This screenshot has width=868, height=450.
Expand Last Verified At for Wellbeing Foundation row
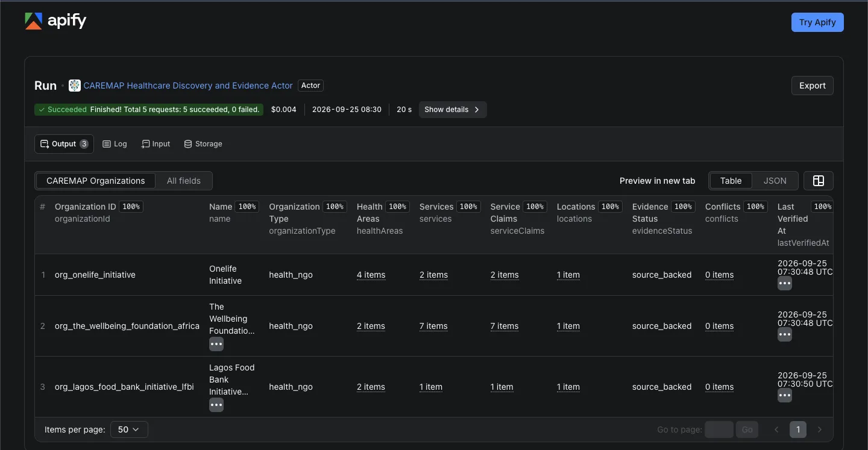785,334
